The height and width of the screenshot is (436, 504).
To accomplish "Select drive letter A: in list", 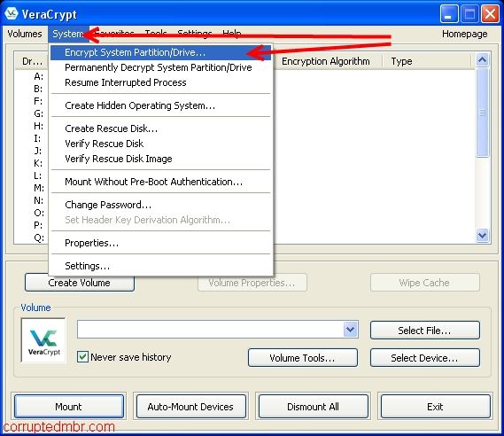I will tap(38, 76).
